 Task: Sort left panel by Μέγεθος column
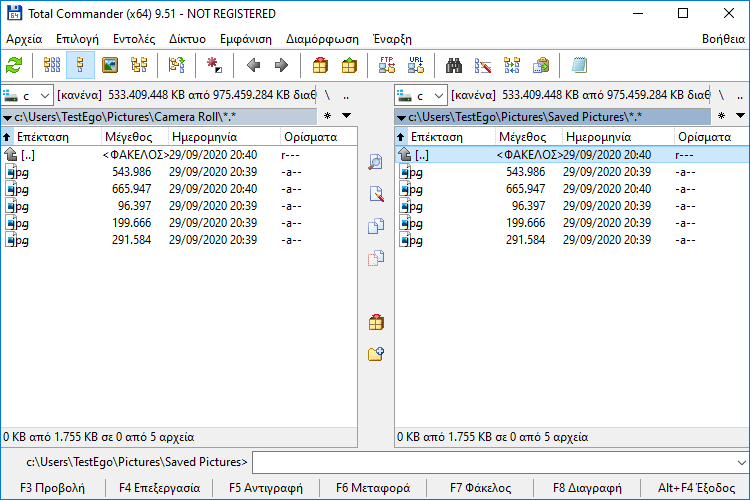(135, 137)
